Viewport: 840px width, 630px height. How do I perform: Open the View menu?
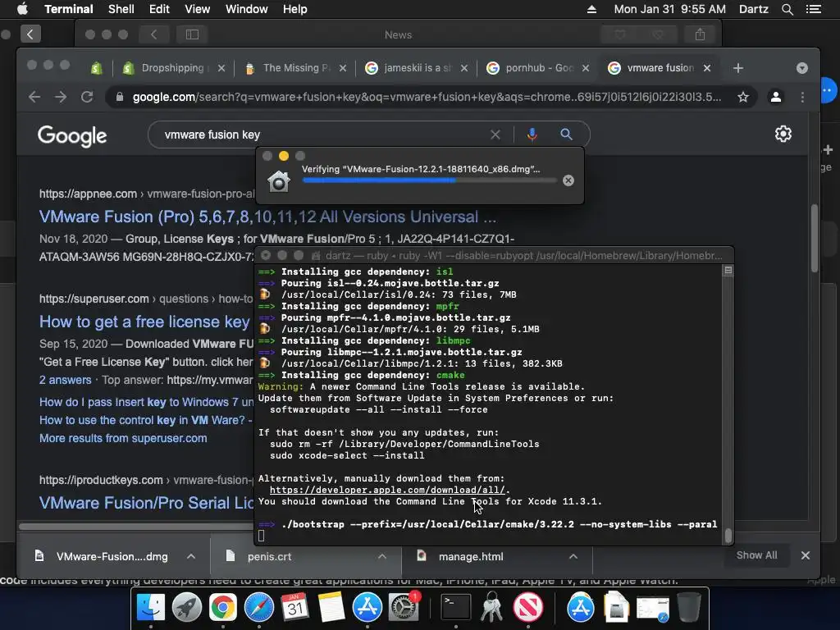pyautogui.click(x=197, y=9)
